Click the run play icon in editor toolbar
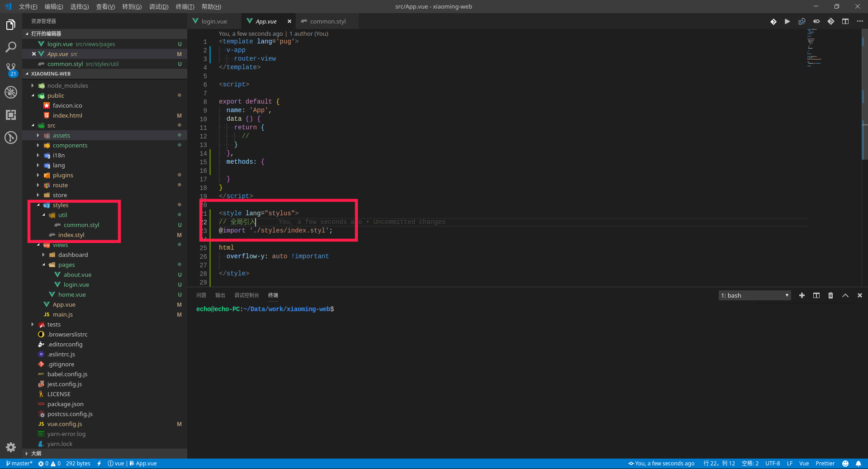Viewport: 868px width, 469px height. (787, 21)
